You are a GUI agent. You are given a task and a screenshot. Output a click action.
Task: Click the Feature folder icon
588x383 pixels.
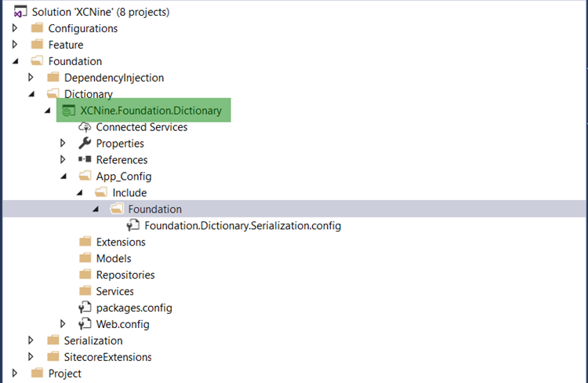point(37,44)
